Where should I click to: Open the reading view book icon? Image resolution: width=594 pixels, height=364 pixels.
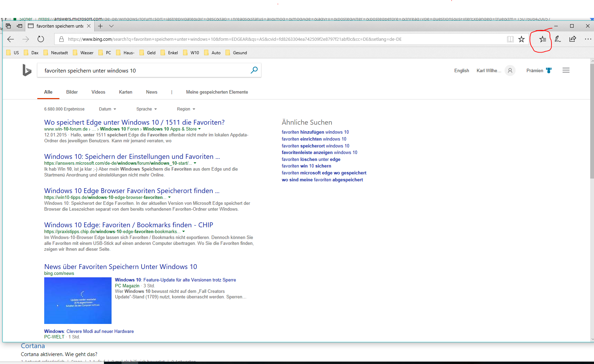coord(510,39)
